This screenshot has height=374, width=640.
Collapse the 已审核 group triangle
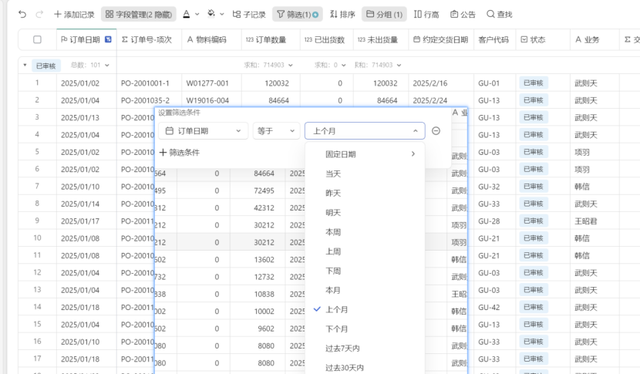(25, 65)
